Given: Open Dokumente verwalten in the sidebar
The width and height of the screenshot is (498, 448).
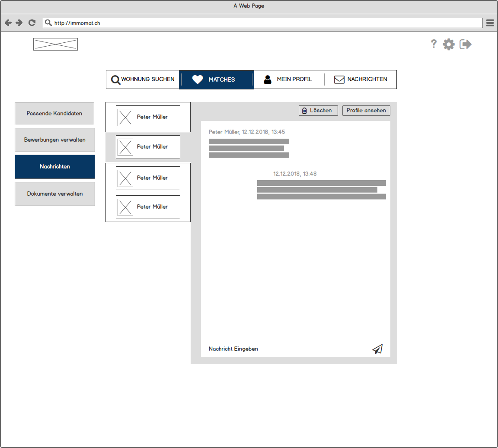Looking at the screenshot, I should click(55, 194).
